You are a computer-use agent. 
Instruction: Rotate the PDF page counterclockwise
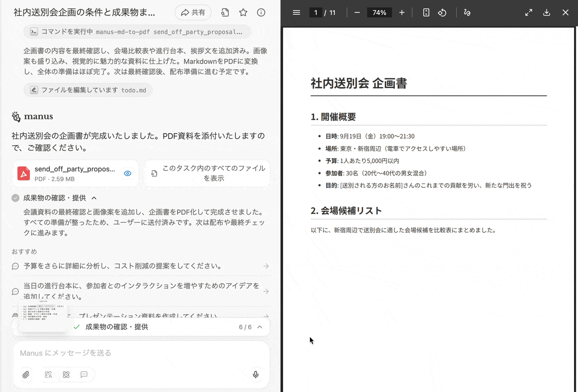click(442, 12)
